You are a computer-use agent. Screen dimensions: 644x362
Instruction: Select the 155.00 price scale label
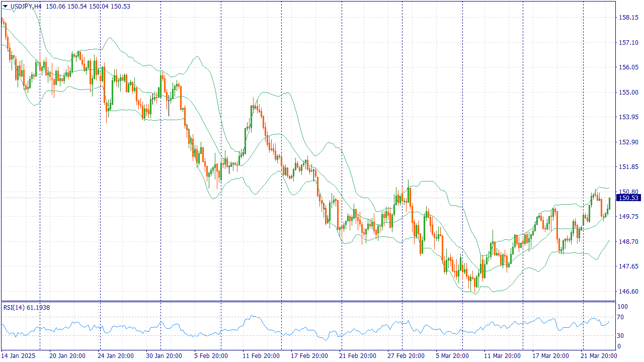(628, 93)
